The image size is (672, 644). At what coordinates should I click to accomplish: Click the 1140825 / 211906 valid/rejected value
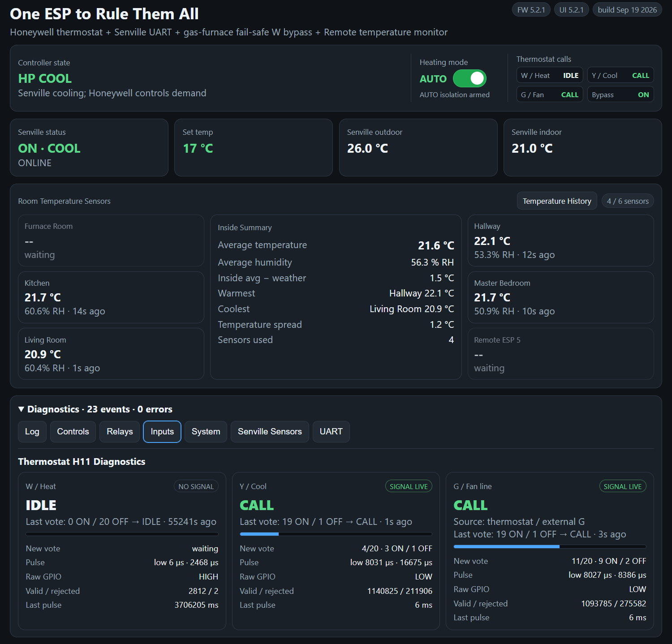[x=400, y=591]
